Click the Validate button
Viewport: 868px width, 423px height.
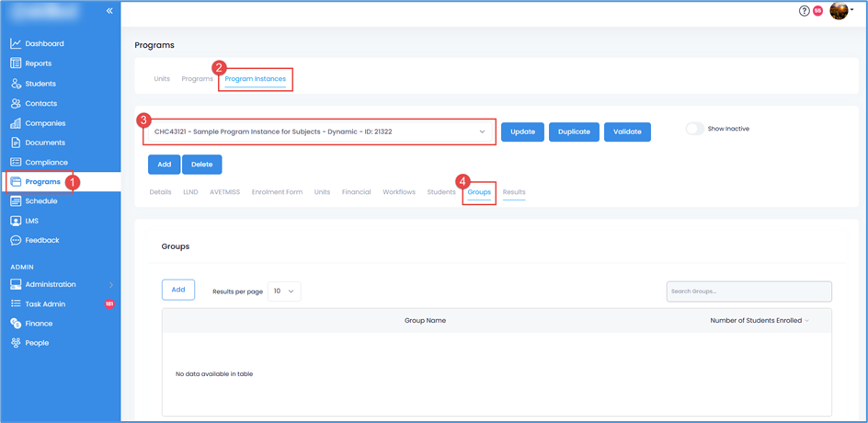click(x=627, y=131)
